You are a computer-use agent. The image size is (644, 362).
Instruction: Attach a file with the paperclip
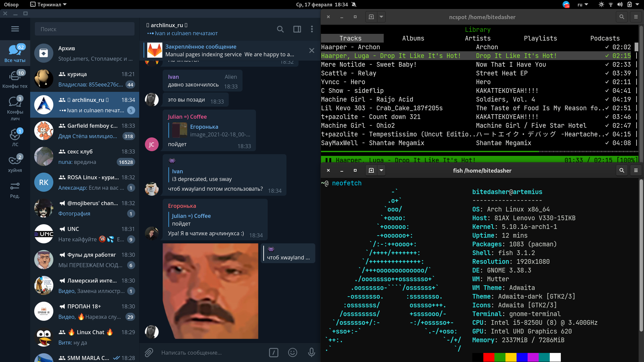point(149,353)
